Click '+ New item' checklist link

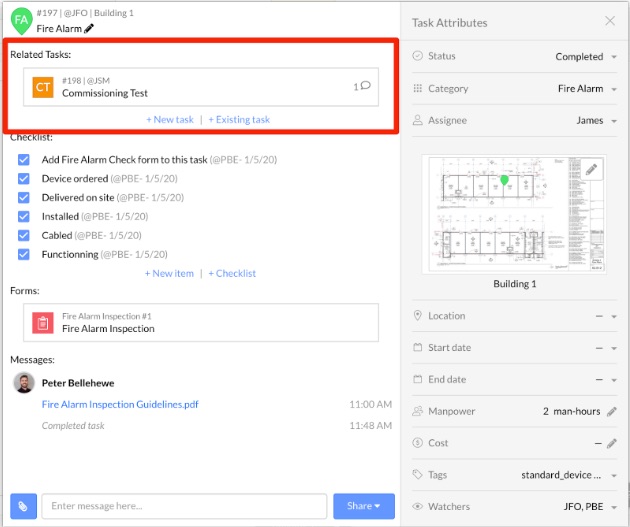tap(169, 273)
